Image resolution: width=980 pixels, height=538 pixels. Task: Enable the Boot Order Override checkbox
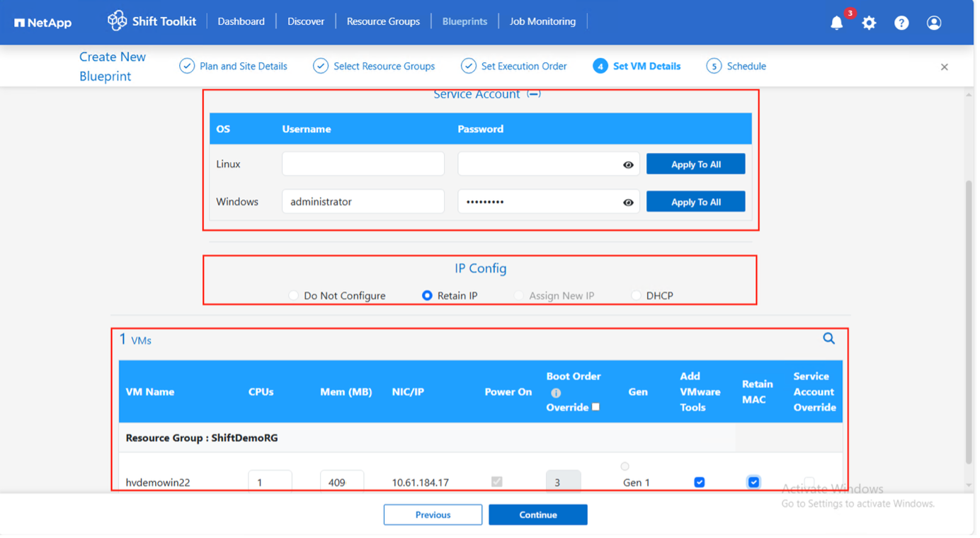(596, 406)
